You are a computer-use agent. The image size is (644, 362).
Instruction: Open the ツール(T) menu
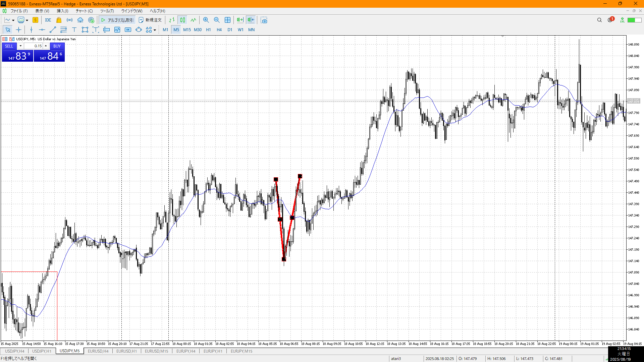coord(107,11)
